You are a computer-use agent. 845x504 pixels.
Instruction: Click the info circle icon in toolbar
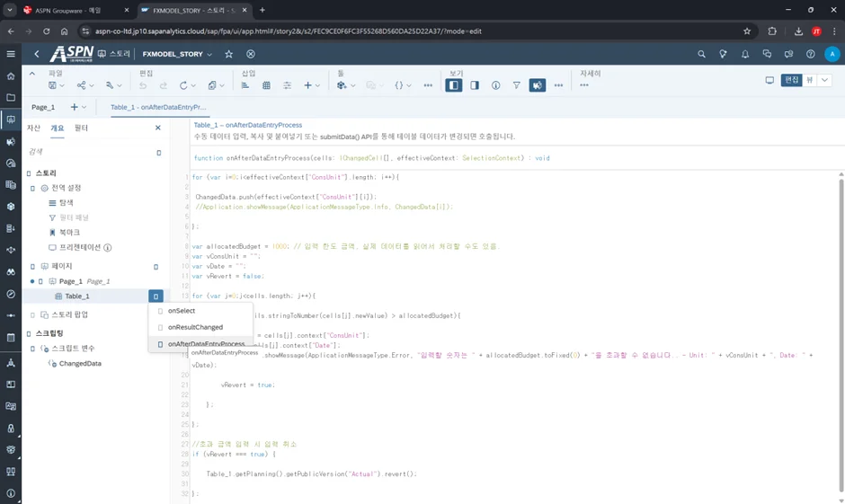click(x=495, y=85)
